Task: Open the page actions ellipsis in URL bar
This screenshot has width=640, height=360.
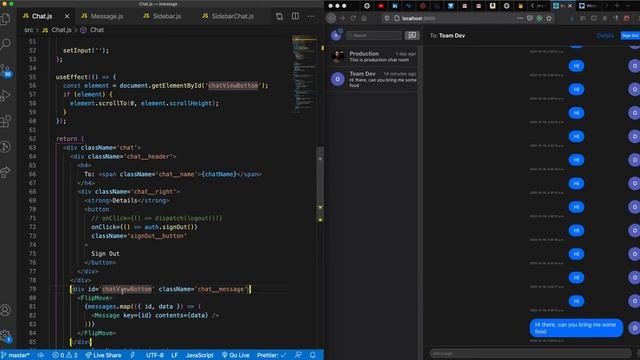Action: 520,18
